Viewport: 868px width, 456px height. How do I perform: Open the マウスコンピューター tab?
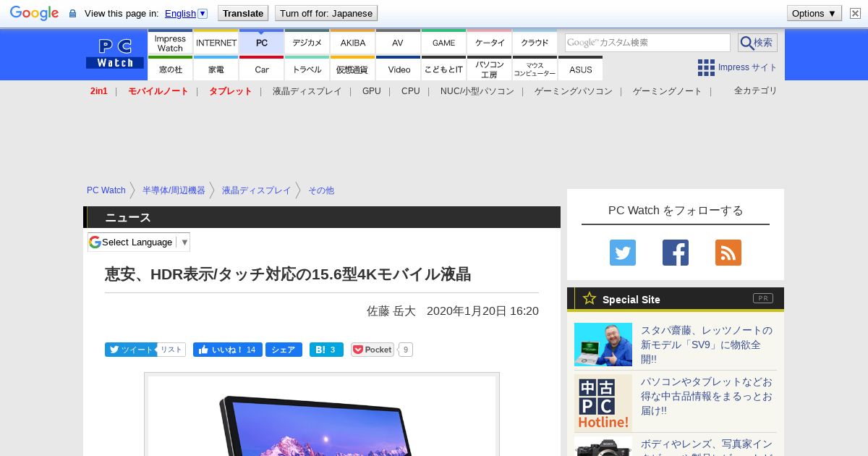535,69
